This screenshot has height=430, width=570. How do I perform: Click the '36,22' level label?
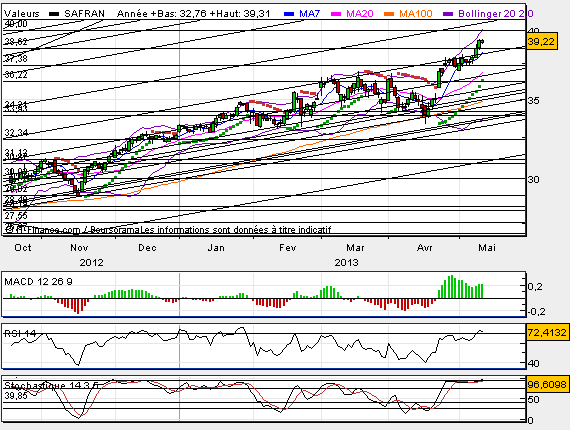[16, 75]
